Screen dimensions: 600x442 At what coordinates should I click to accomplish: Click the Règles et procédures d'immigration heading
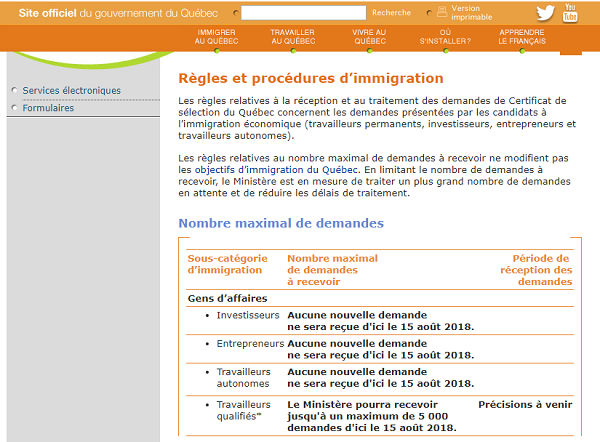pos(311,78)
